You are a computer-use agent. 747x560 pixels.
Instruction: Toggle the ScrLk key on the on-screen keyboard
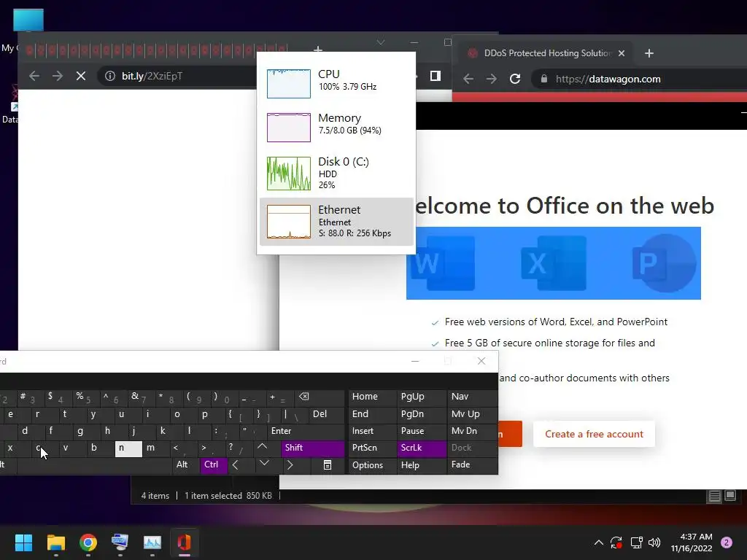click(422, 448)
